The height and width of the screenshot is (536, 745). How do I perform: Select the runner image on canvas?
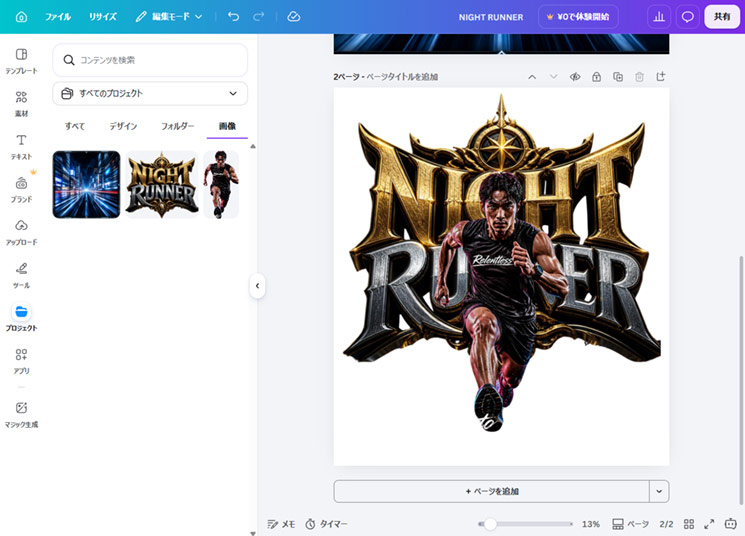(x=501, y=302)
